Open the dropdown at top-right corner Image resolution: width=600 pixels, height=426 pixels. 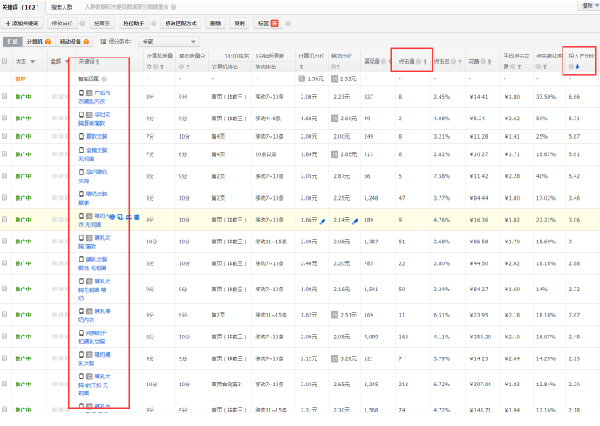pyautogui.click(x=588, y=6)
